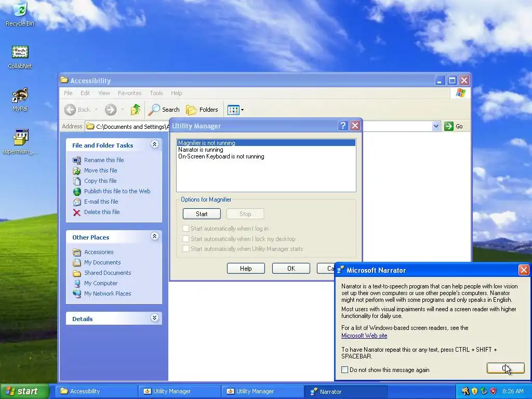The height and width of the screenshot is (399, 532).
Task: Open Accessories under Other Places
Action: 99,252
